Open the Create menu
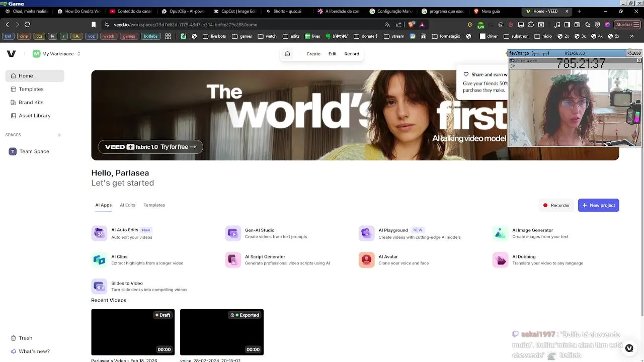644x362 pixels. click(313, 54)
